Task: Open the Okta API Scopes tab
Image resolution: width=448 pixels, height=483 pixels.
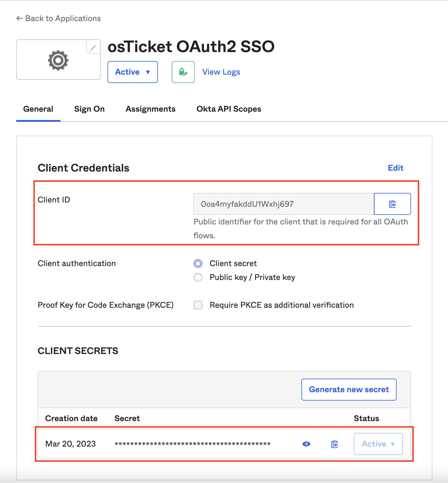Action: click(228, 109)
